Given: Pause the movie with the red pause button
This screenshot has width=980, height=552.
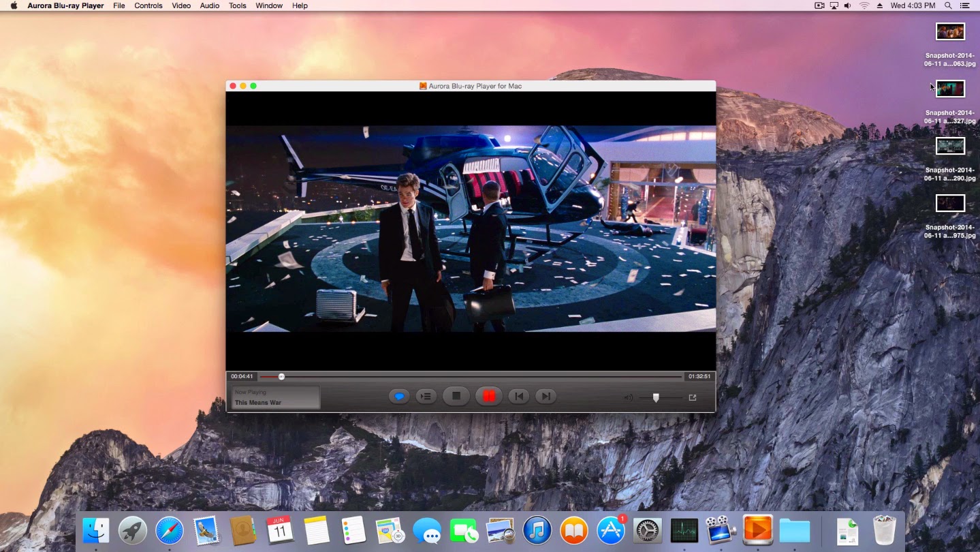Looking at the screenshot, I should [489, 396].
